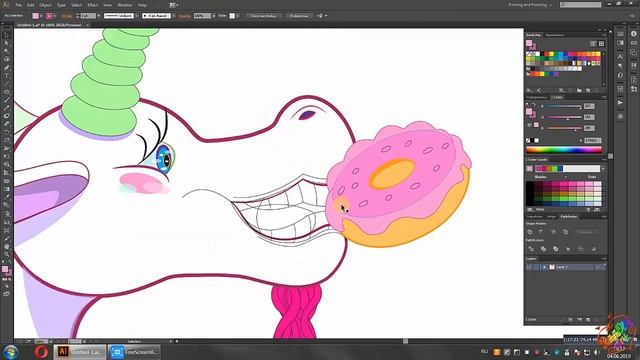Viewport: 640px width, 360px height.
Task: Select the Pencil tool
Action: (x=7, y=108)
